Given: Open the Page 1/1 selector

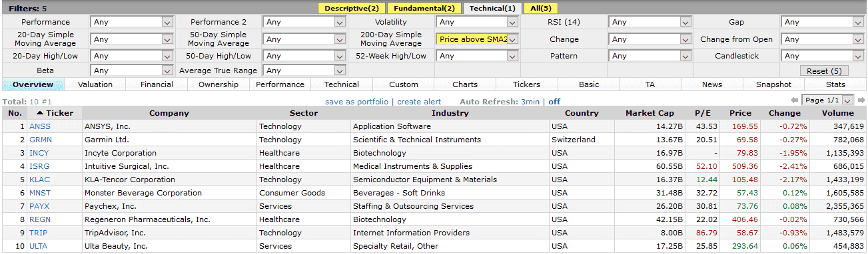Looking at the screenshot, I should [827, 100].
